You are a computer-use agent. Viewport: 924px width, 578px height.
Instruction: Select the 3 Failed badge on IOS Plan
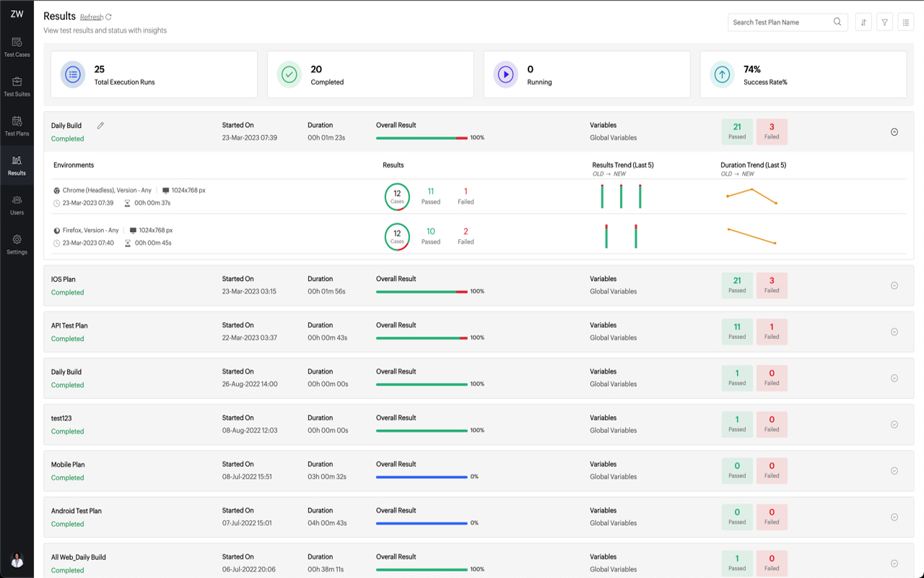pyautogui.click(x=772, y=285)
